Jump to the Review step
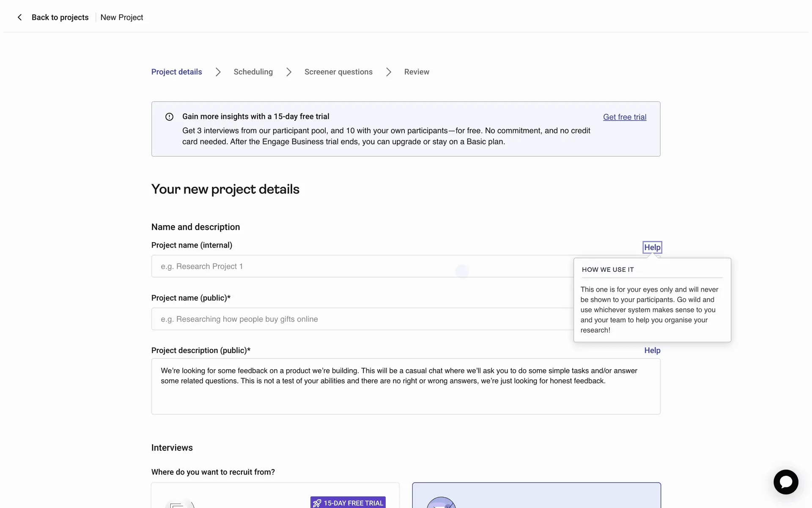 (417, 72)
